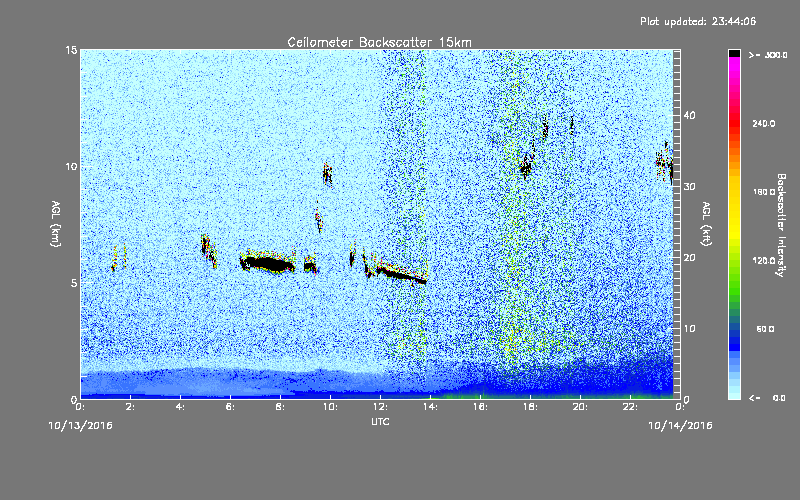The image size is (800, 500).
Task: Select the '120.0' colorbar value
Action: (x=763, y=261)
